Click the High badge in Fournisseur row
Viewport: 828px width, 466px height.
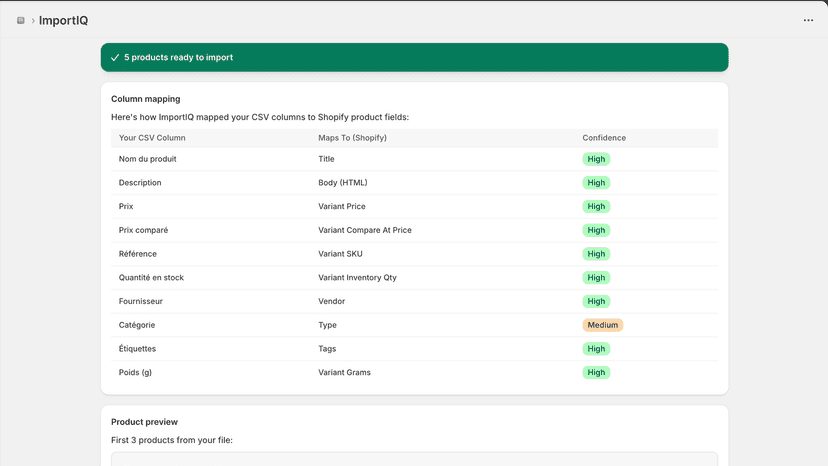pos(596,302)
